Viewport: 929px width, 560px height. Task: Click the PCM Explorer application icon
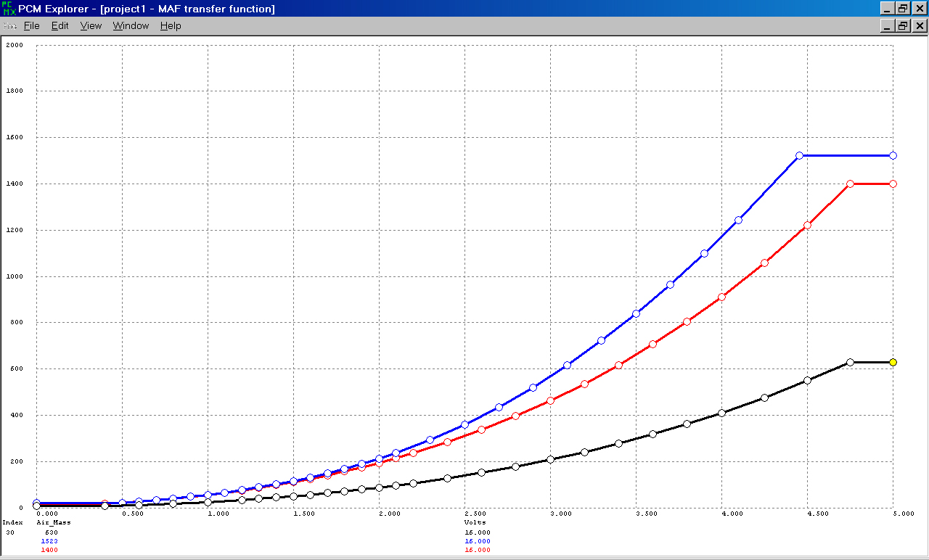coord(9,9)
